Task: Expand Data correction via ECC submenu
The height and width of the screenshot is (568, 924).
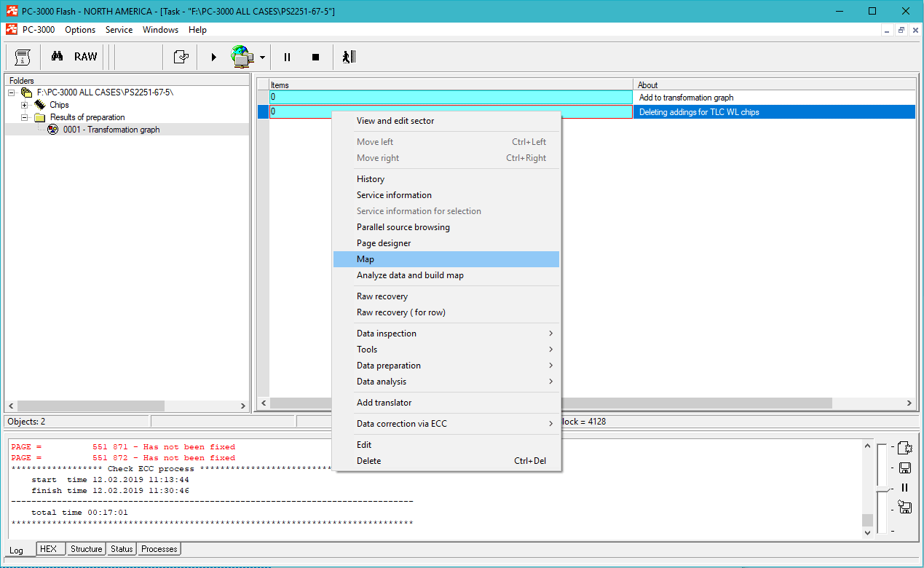Action: coord(446,424)
